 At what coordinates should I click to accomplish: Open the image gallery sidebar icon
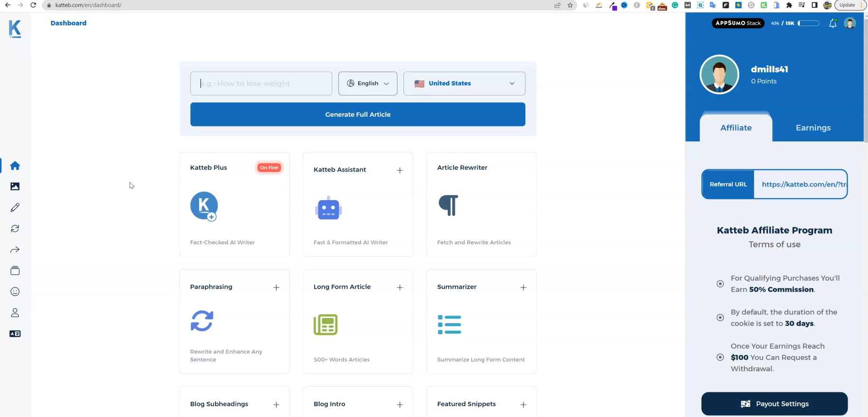coord(15,186)
